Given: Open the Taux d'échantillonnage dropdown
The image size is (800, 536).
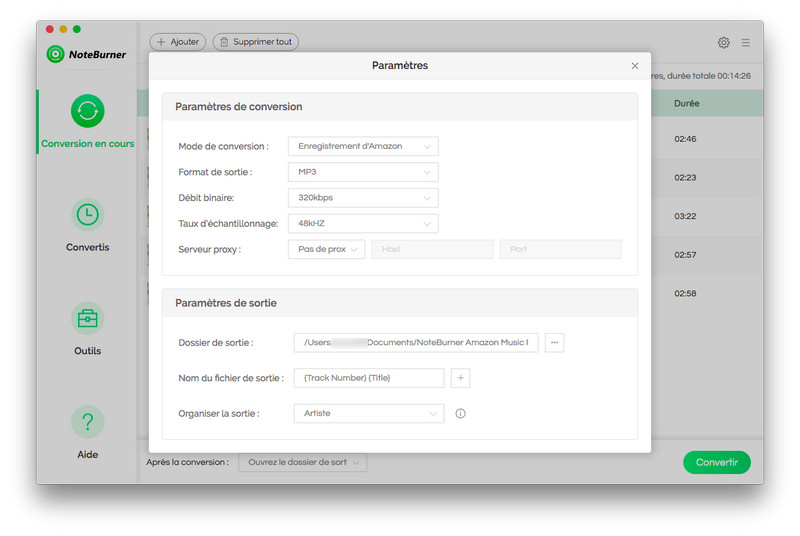Looking at the screenshot, I should point(363,223).
